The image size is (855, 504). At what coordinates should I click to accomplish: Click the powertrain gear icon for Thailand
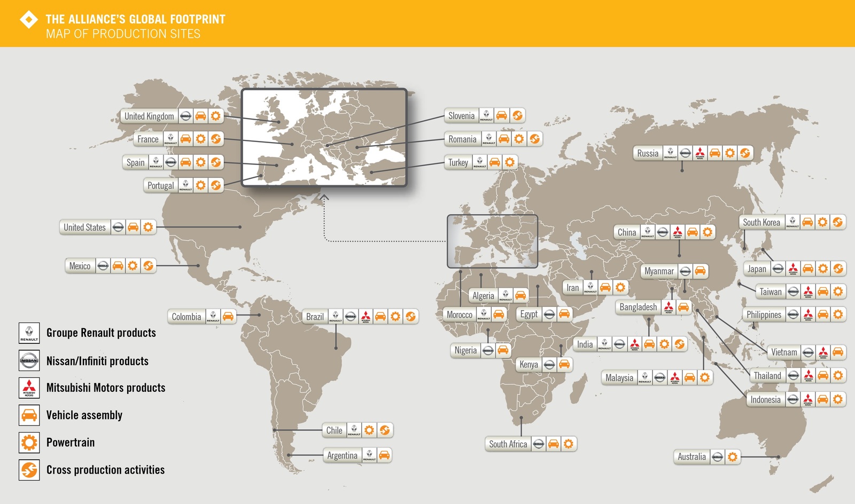tap(838, 375)
